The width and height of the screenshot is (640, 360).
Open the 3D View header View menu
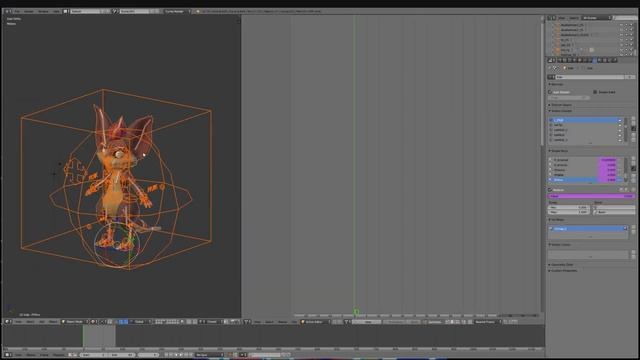[x=18, y=322]
